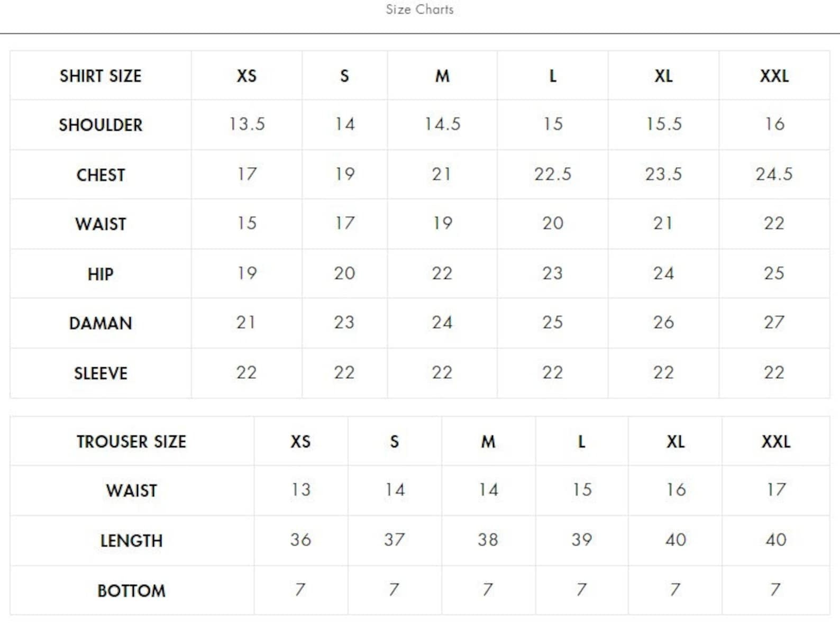The width and height of the screenshot is (840, 644).
Task: Click the DAMAN row label
Action: pyautogui.click(x=101, y=323)
